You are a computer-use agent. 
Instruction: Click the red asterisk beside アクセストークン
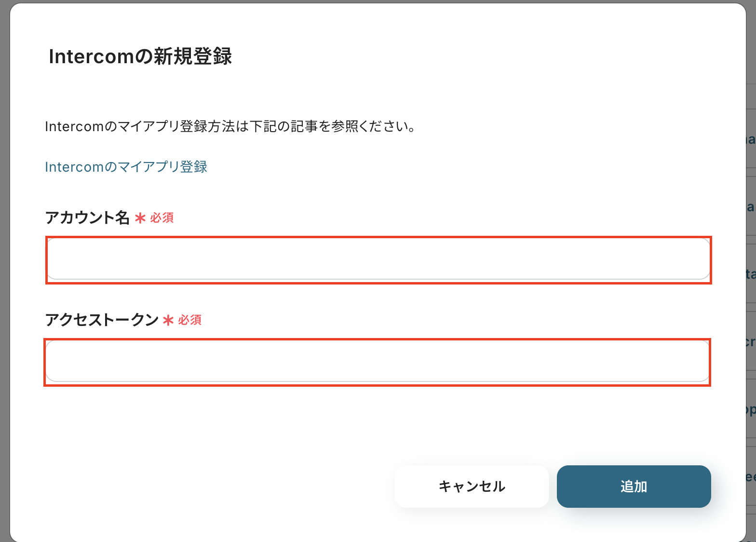click(x=168, y=321)
